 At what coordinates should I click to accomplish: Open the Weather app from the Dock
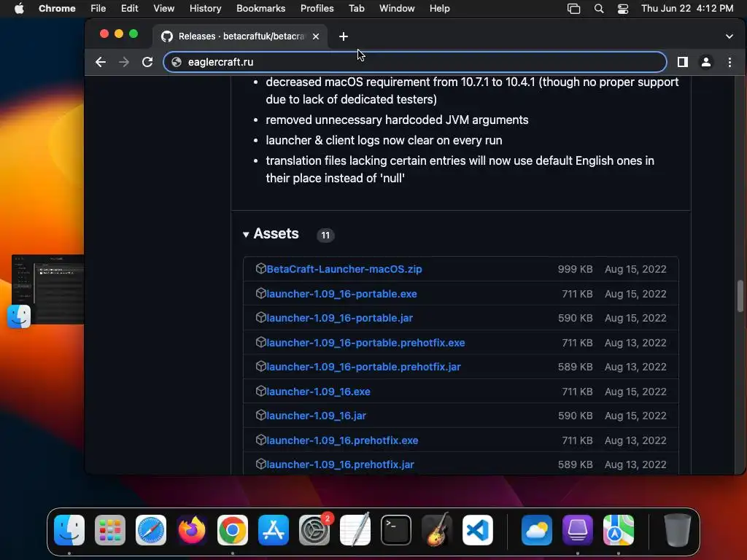(x=536, y=530)
